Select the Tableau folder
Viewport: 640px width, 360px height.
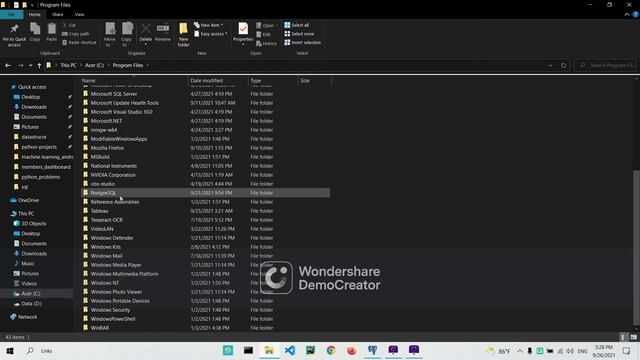pos(206,211)
